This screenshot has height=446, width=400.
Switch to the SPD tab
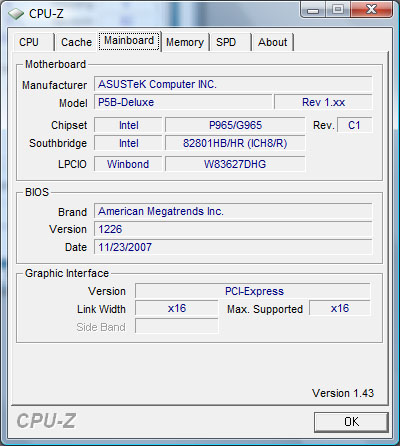230,42
